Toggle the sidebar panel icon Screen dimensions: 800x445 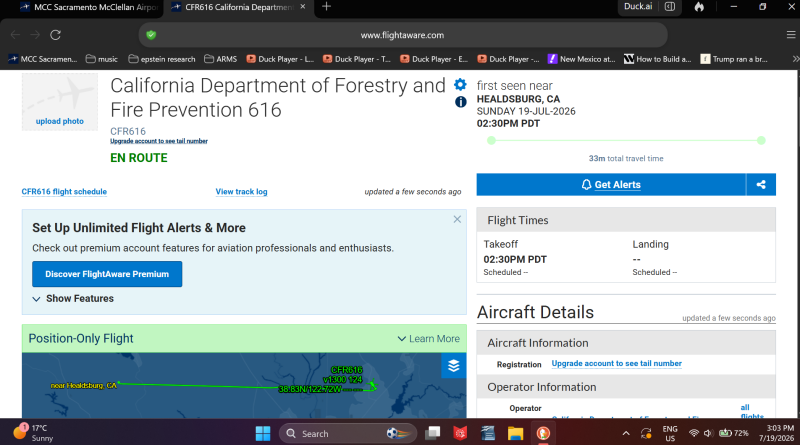pos(670,7)
